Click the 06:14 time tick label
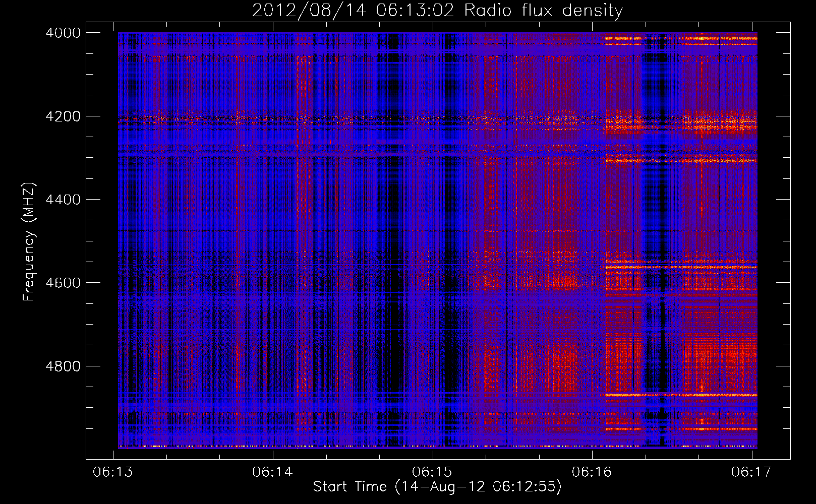Screen dimensions: 816x504 273,472
